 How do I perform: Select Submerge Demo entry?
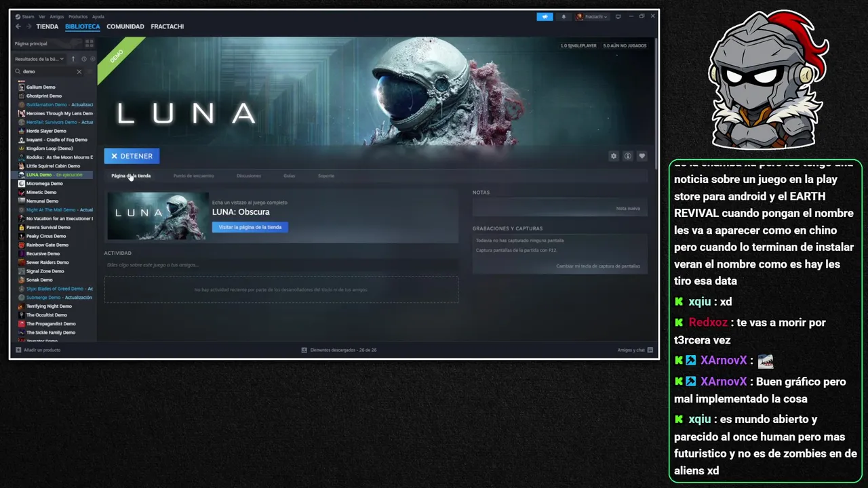click(x=56, y=298)
